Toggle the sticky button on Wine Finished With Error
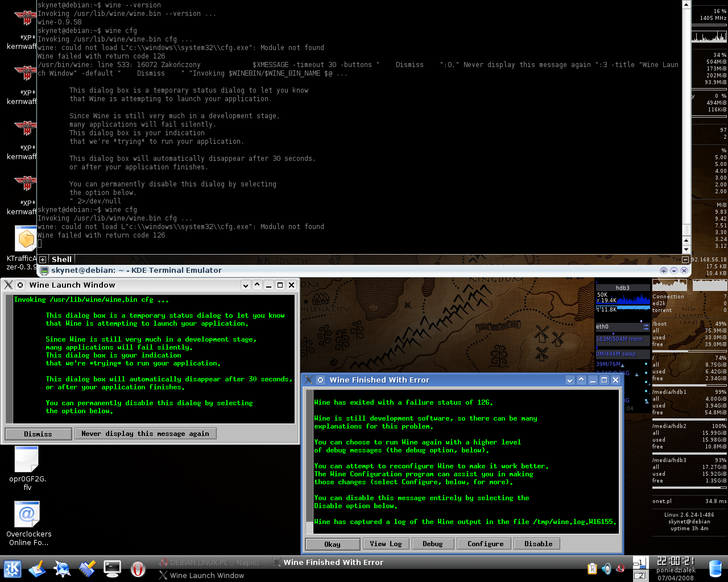Image resolution: width=728 pixels, height=582 pixels. pyautogui.click(x=321, y=380)
